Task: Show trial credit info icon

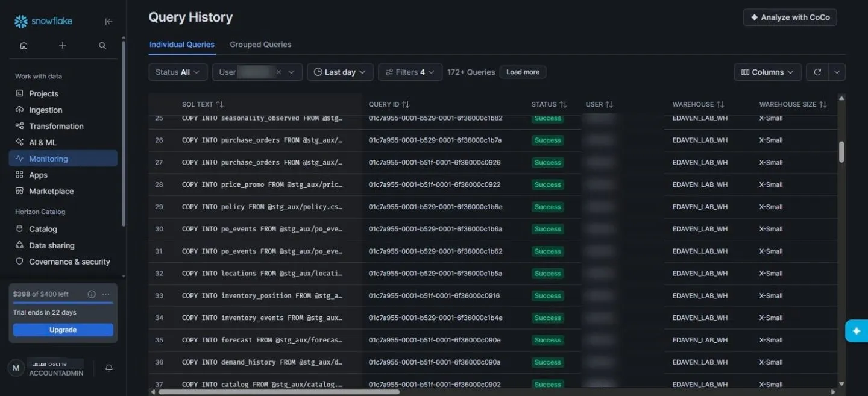Action: (92, 294)
